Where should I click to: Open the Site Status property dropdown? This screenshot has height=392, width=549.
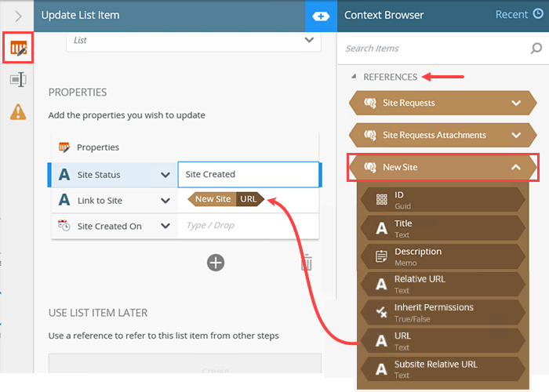pos(165,175)
